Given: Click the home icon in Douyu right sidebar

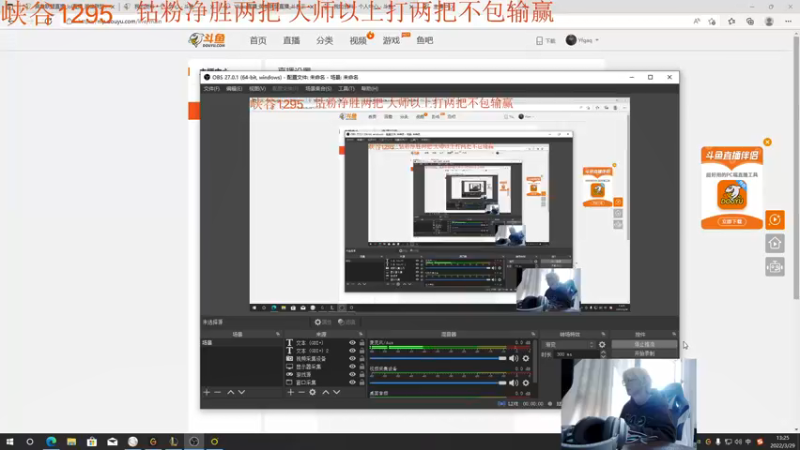Looking at the screenshot, I should click(775, 243).
